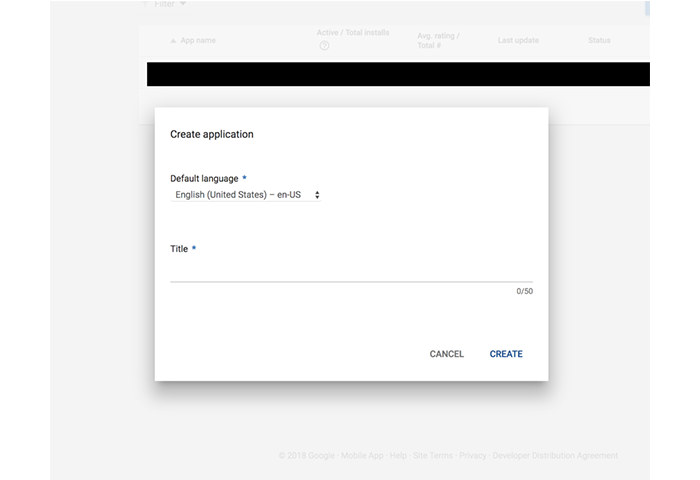Open the Privacy footer link

473,456
